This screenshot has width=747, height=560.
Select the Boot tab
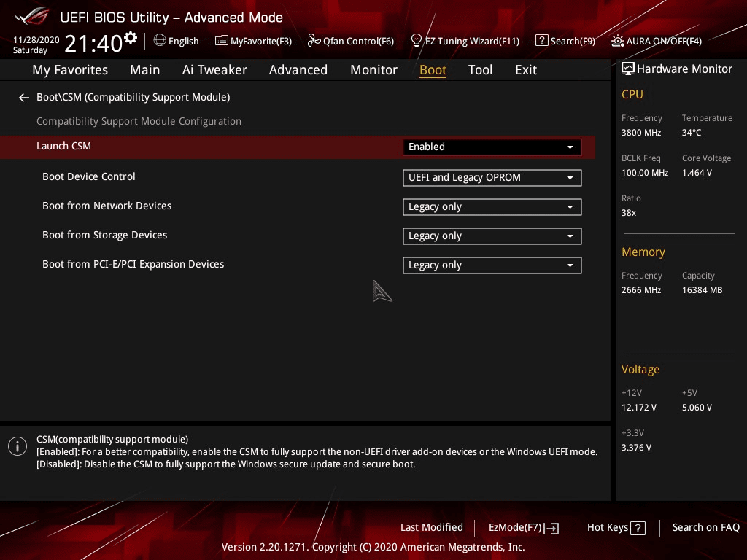(433, 70)
